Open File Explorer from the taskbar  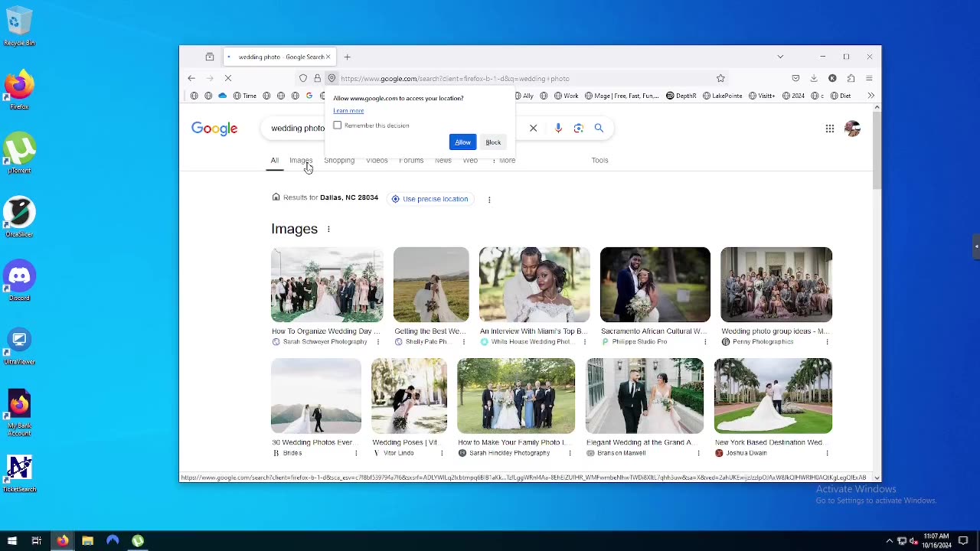87,541
